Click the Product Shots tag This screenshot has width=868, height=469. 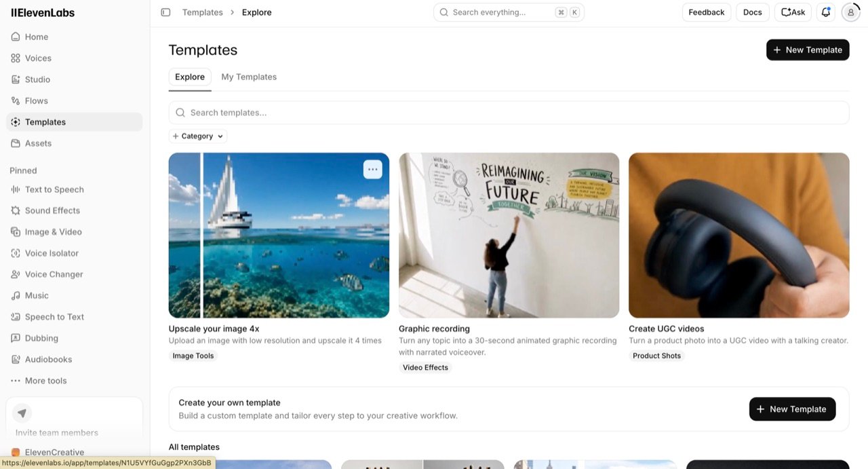click(x=656, y=356)
